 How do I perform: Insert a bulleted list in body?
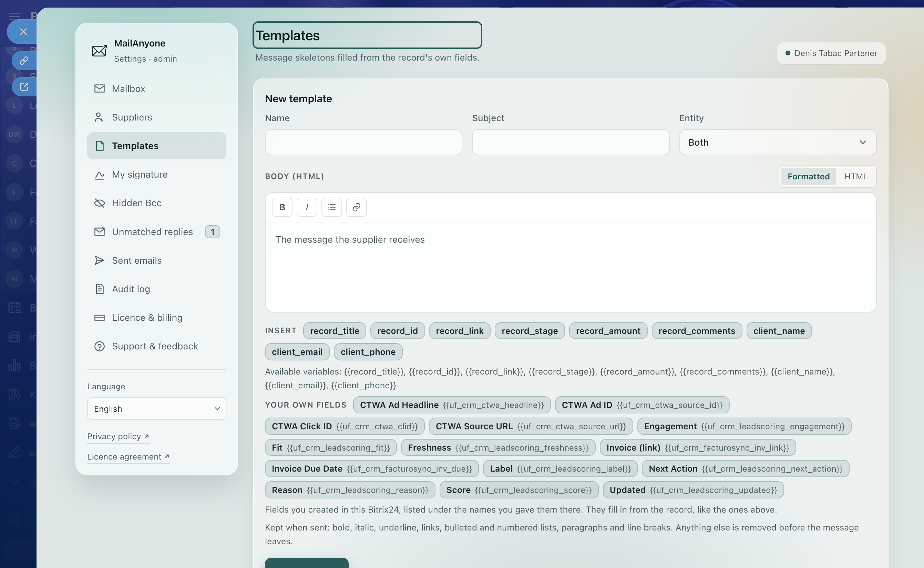click(x=331, y=207)
